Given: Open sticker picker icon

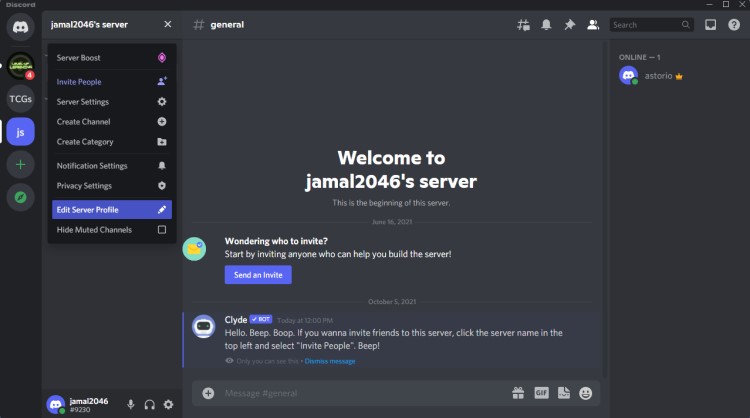Looking at the screenshot, I should click(564, 393).
